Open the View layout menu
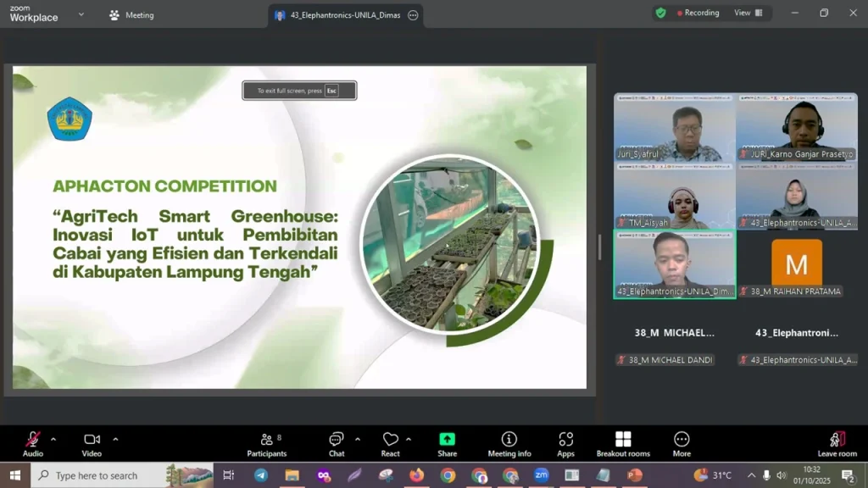868x488 pixels. tap(744, 13)
